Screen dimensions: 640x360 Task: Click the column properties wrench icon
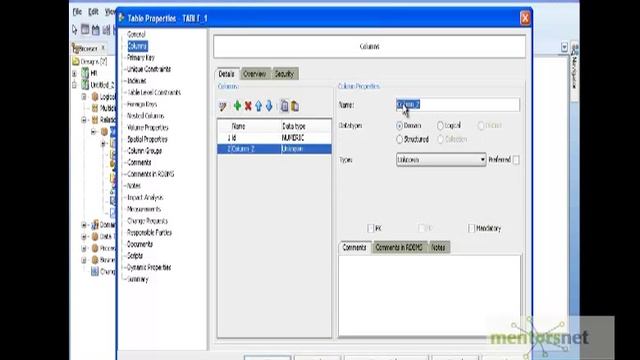[222, 107]
